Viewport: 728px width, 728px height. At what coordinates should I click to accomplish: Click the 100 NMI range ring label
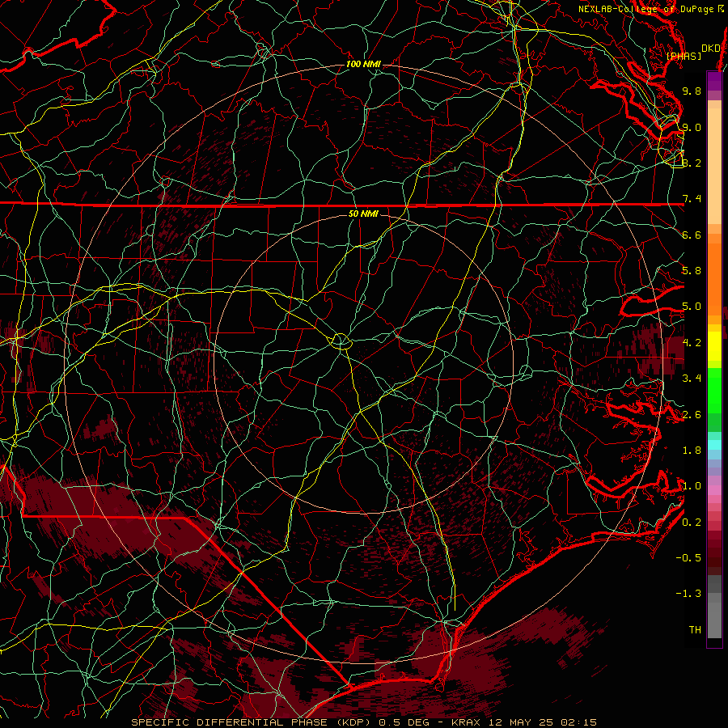coord(363,64)
